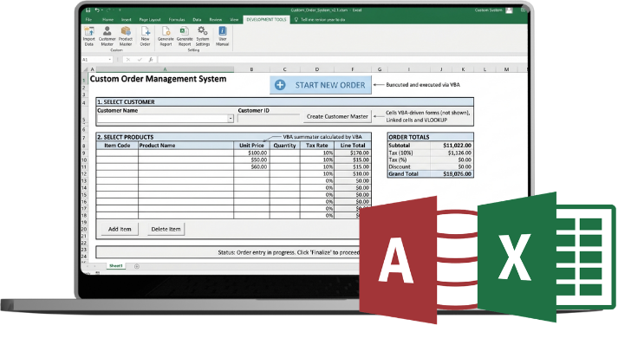644x358 pixels.
Task: Switch to the Home ribbon tab
Action: (108, 19)
